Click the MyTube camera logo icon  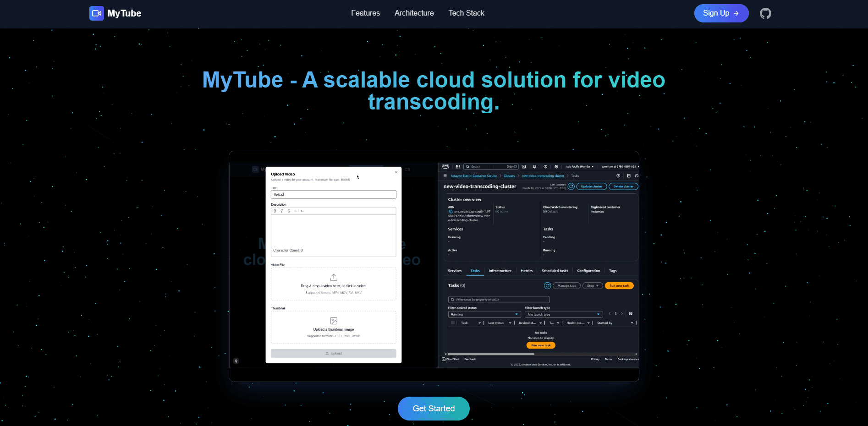click(97, 13)
